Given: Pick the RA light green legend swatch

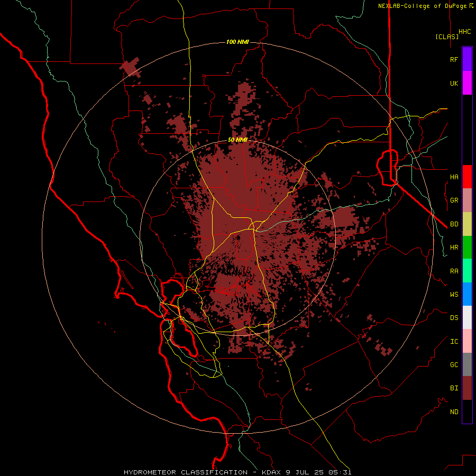Looking at the screenshot, I should click(x=467, y=271).
